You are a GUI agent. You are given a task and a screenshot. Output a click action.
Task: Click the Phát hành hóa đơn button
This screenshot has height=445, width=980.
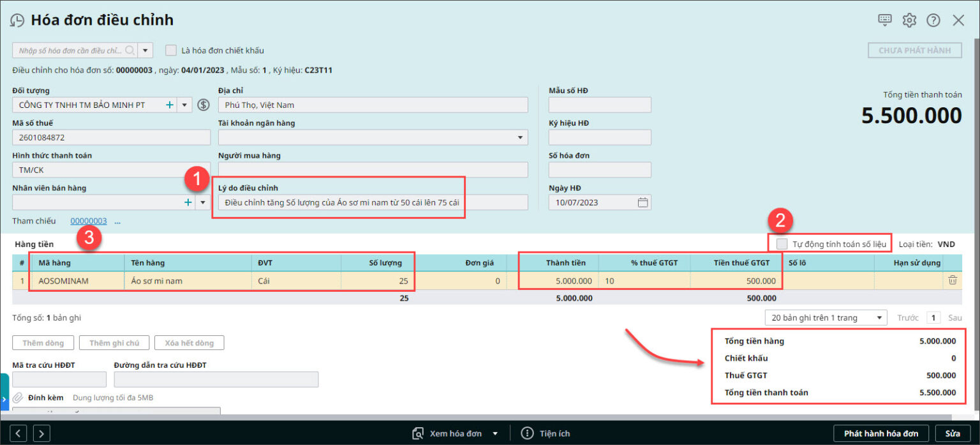click(x=881, y=434)
